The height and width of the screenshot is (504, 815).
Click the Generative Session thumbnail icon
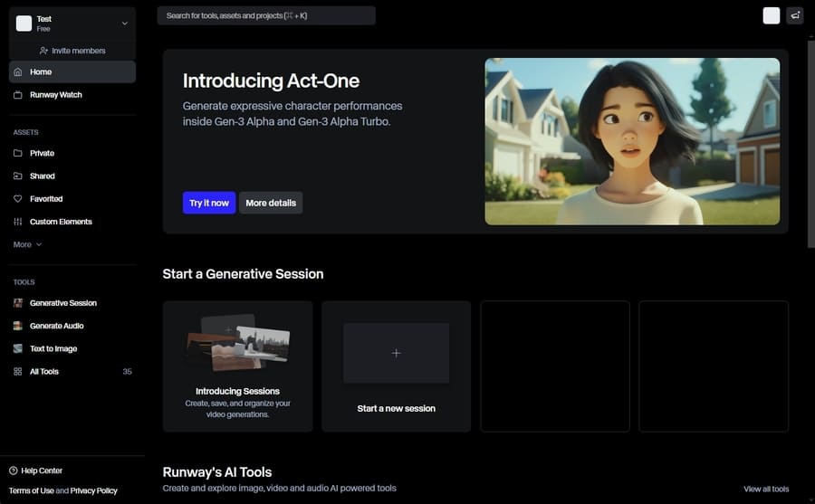coord(18,303)
